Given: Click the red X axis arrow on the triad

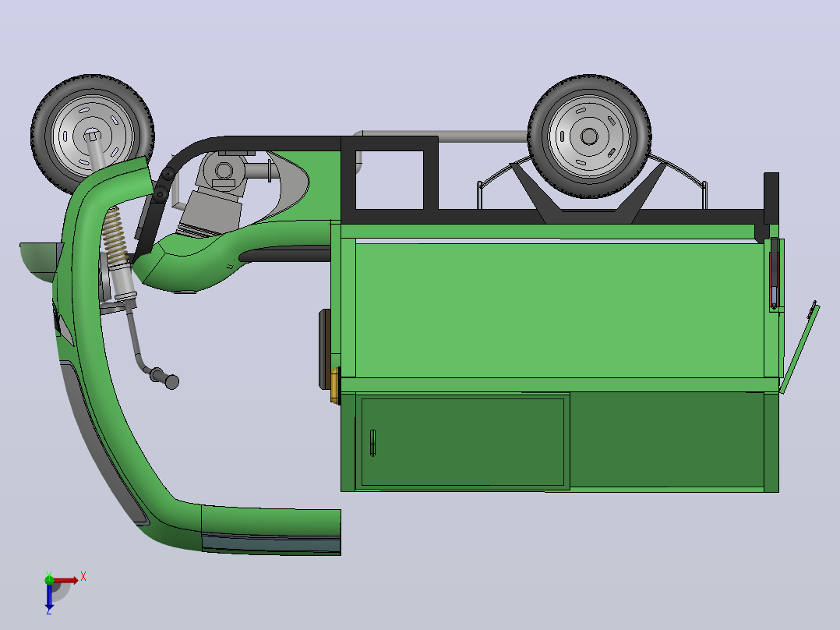Looking at the screenshot, I should tap(66, 580).
